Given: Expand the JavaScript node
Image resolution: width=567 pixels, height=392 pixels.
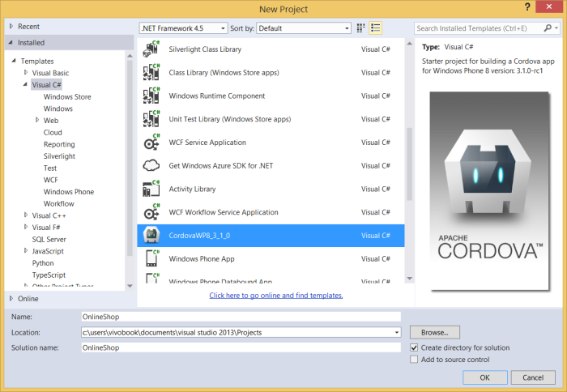Looking at the screenshot, I should tap(26, 250).
